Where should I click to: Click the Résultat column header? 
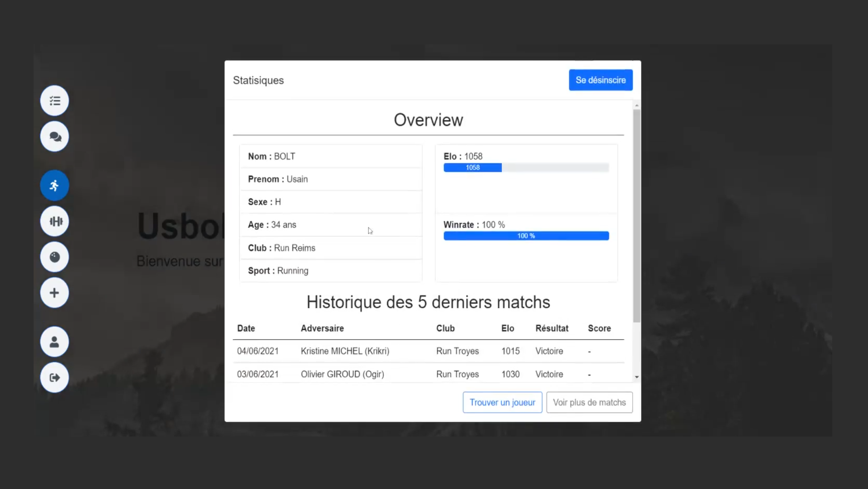pos(552,328)
